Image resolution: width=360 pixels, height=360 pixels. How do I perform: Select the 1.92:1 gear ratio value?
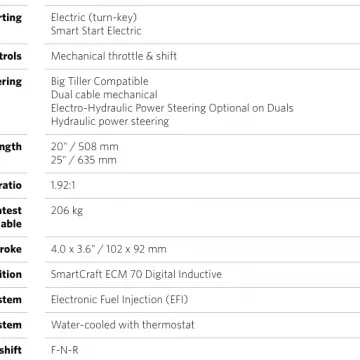point(63,185)
